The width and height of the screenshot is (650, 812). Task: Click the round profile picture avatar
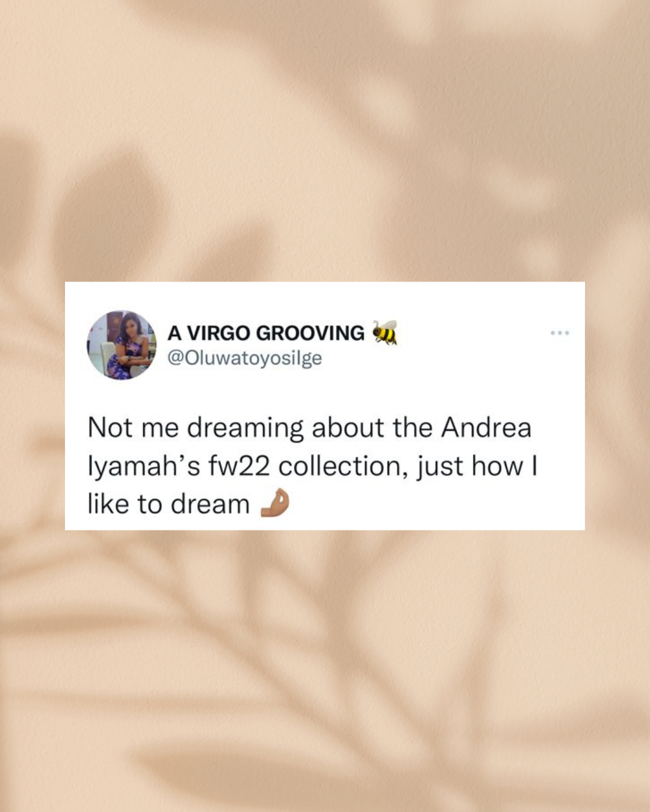[122, 345]
